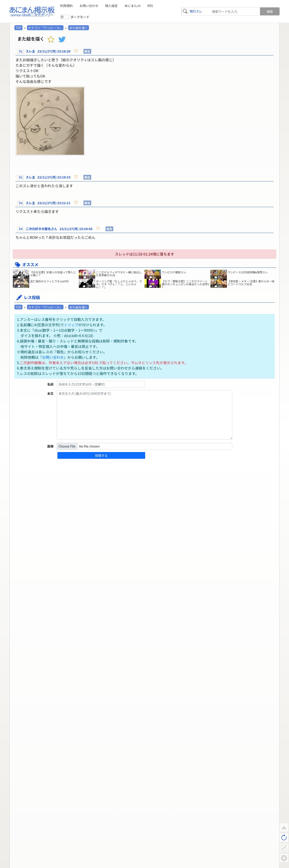The height and width of the screenshot is (868, 289).
Task: Click the lower TOP breadcrumb under レス投稿
Action: tap(18, 307)
